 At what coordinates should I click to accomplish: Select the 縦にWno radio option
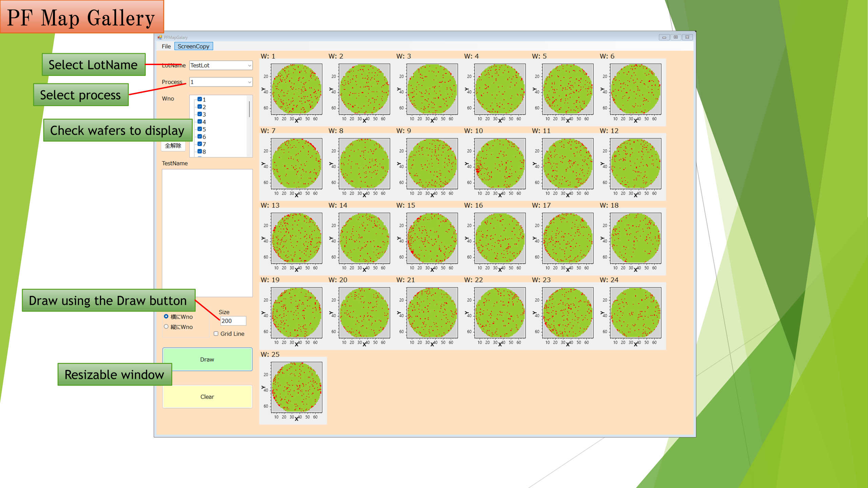click(x=166, y=327)
